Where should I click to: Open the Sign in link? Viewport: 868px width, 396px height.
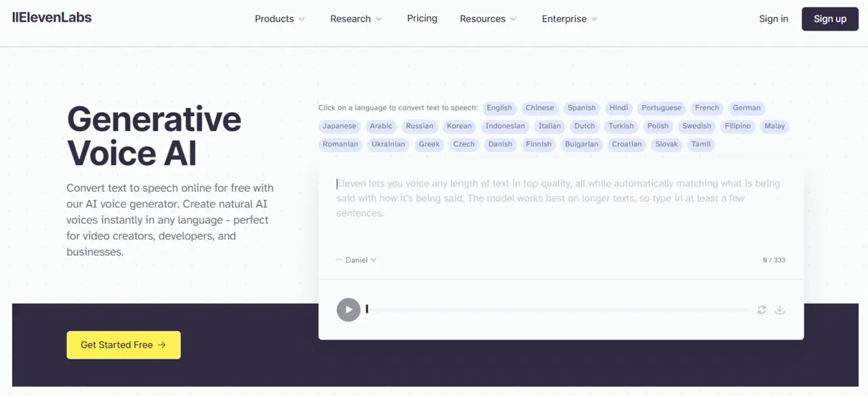pos(774,19)
